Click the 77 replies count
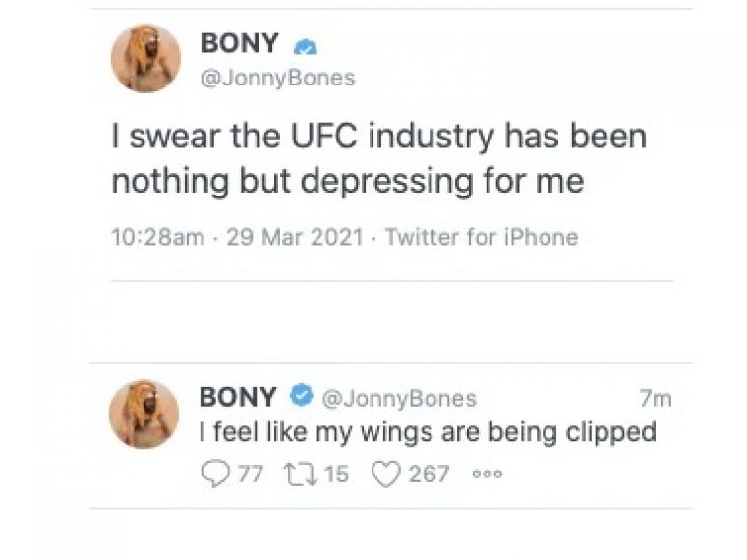The height and width of the screenshot is (560, 747). [251, 475]
